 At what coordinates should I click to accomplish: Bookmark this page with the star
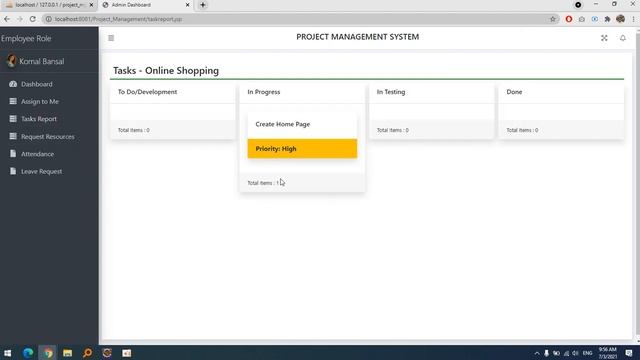[553, 19]
